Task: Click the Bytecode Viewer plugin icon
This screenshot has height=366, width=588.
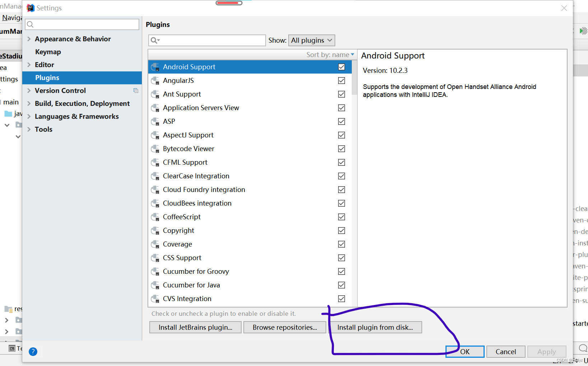Action: pyautogui.click(x=155, y=149)
